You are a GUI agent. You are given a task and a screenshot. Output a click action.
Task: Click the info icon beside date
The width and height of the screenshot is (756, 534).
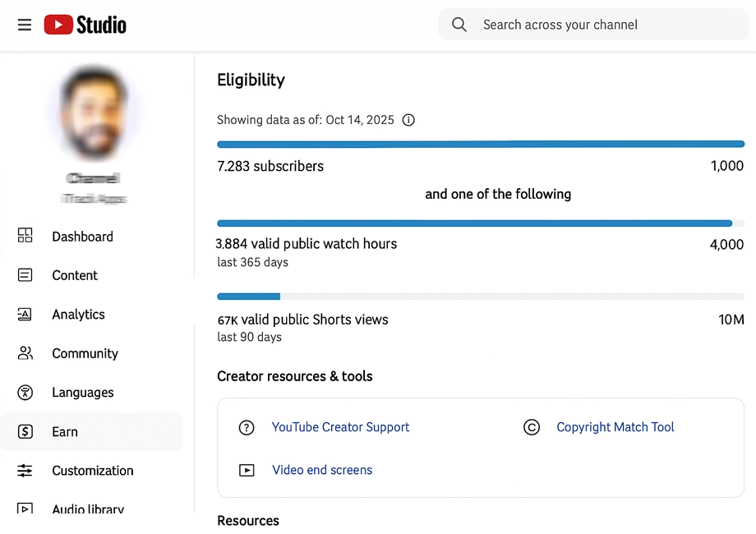[408, 120]
